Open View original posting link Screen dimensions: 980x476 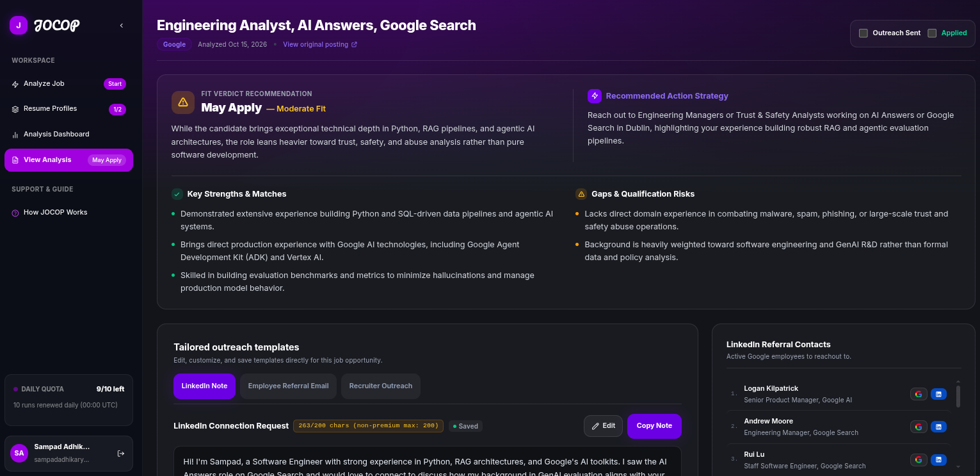click(x=316, y=45)
